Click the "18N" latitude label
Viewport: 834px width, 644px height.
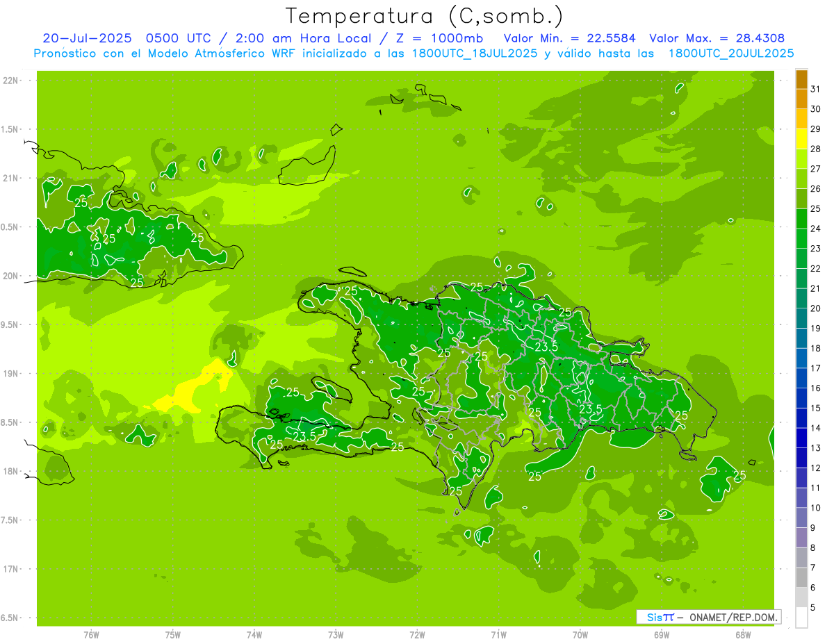point(12,471)
